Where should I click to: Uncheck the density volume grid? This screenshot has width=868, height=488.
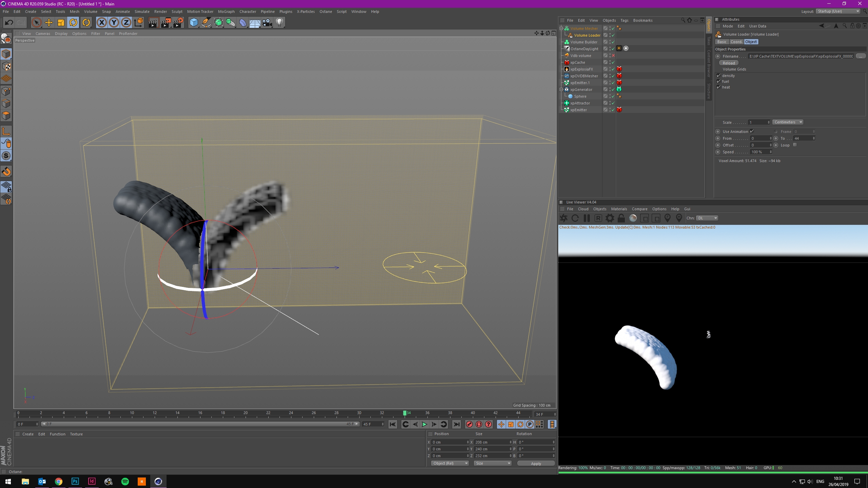click(718, 76)
